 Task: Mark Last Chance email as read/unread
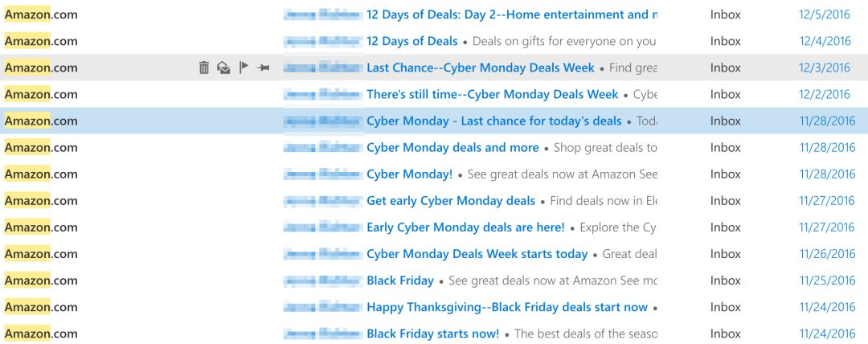223,68
